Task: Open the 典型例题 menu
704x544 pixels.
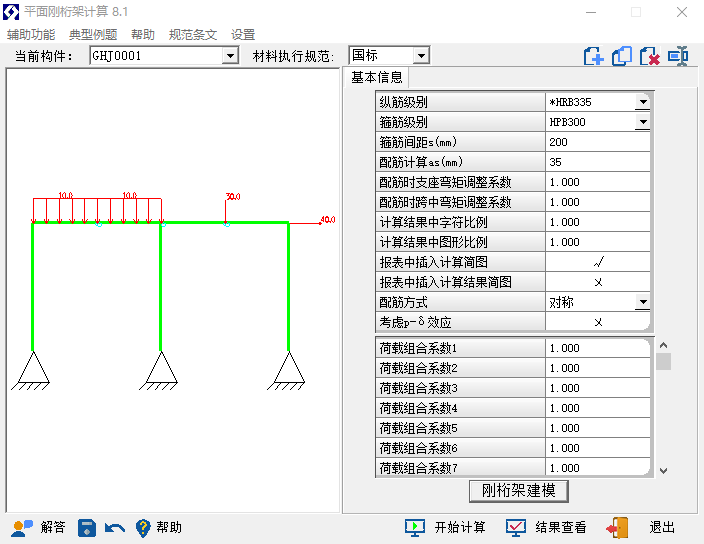Action: pyautogui.click(x=92, y=34)
